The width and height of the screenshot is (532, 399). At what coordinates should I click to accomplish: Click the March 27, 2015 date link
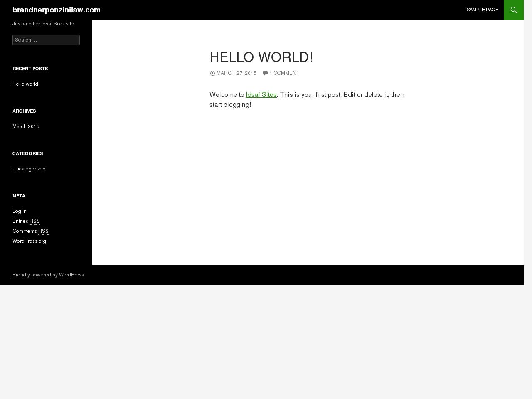(236, 73)
